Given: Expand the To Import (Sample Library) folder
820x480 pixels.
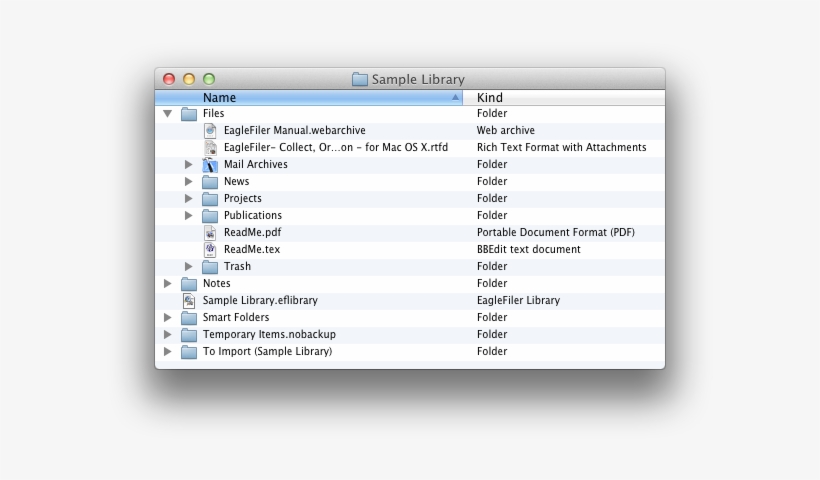Looking at the screenshot, I should point(167,351).
